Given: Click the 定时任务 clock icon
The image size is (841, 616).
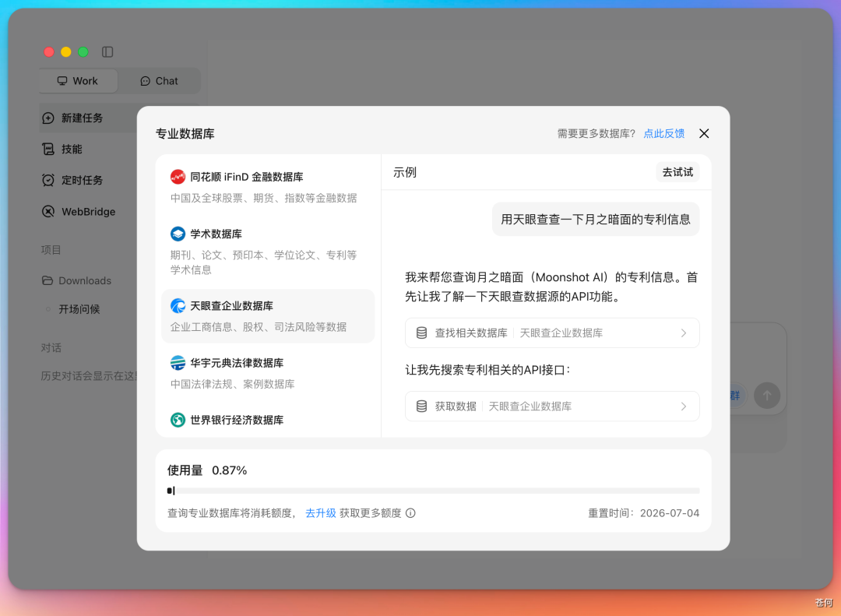Looking at the screenshot, I should tap(48, 181).
